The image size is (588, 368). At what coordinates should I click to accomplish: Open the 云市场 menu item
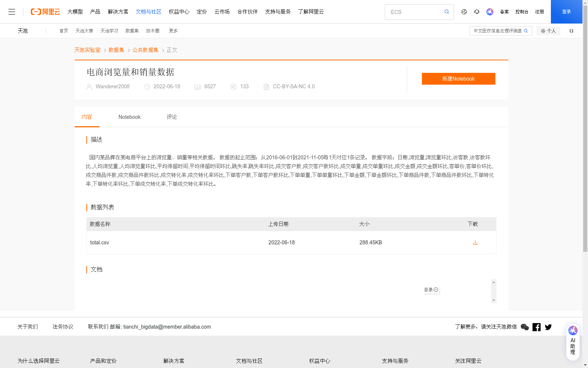pos(222,12)
